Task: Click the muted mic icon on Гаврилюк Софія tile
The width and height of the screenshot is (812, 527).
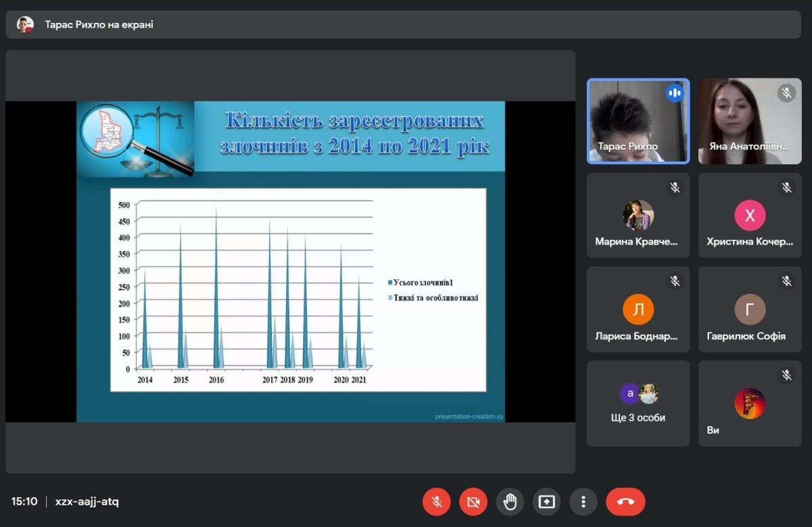Action: (x=786, y=281)
